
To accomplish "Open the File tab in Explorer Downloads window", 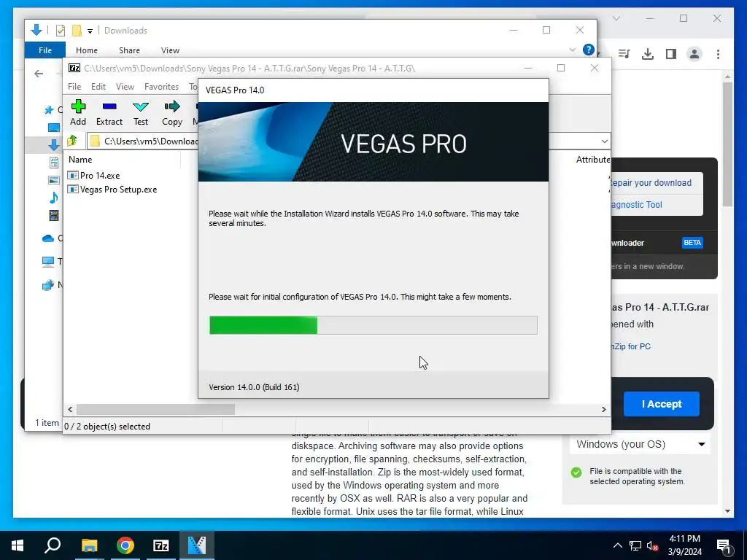I will (x=45, y=50).
